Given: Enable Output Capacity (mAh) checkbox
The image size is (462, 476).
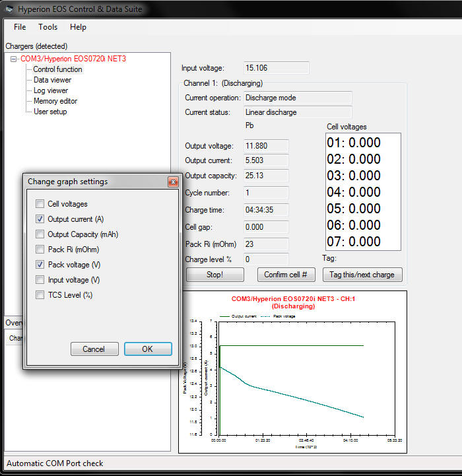Looking at the screenshot, I should pos(40,234).
